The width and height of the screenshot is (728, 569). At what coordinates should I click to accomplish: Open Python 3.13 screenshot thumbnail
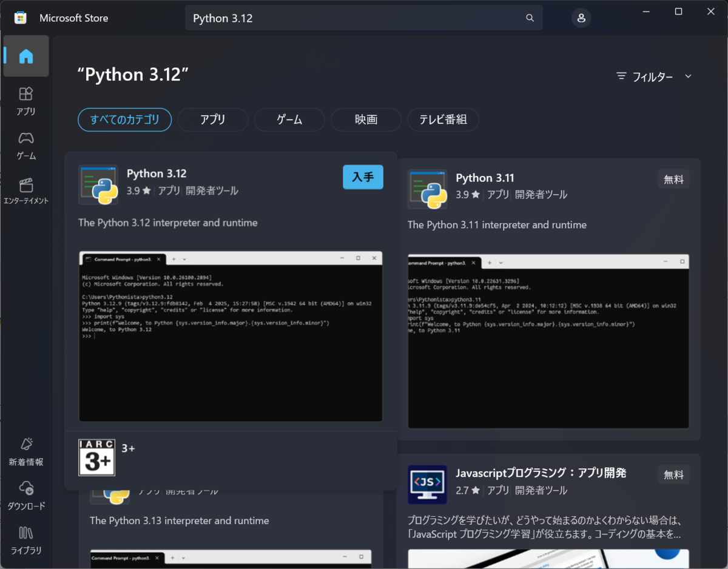(231, 559)
